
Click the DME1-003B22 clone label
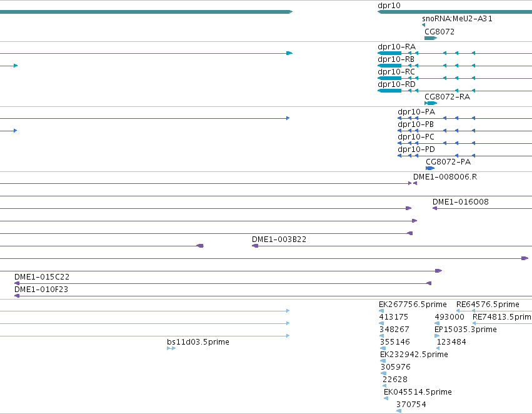pyautogui.click(x=279, y=240)
